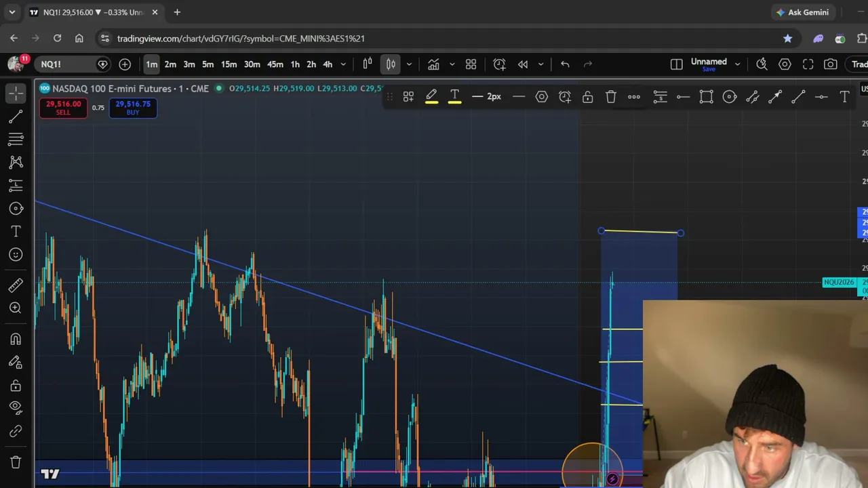Switch to 2m timeframe

click(170, 64)
